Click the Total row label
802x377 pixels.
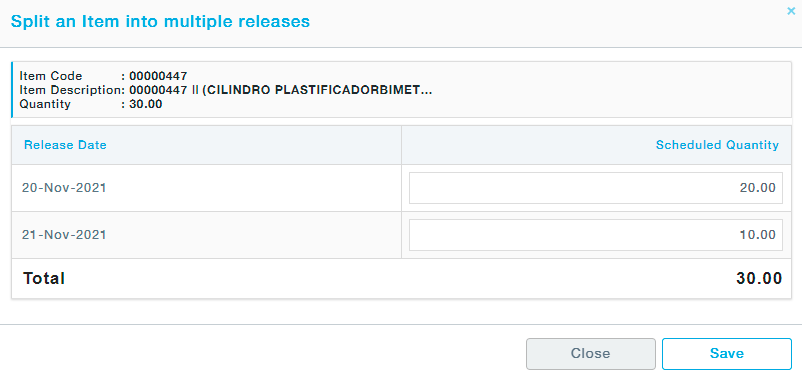44,279
